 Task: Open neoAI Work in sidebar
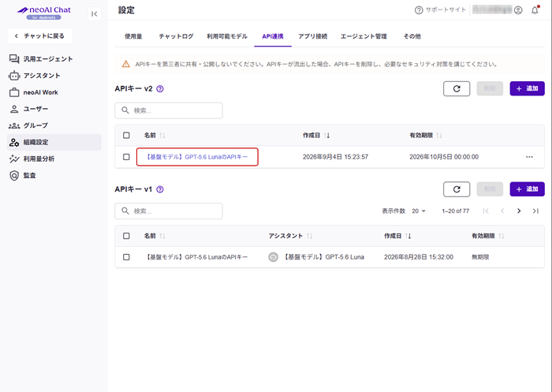pyautogui.click(x=54, y=92)
